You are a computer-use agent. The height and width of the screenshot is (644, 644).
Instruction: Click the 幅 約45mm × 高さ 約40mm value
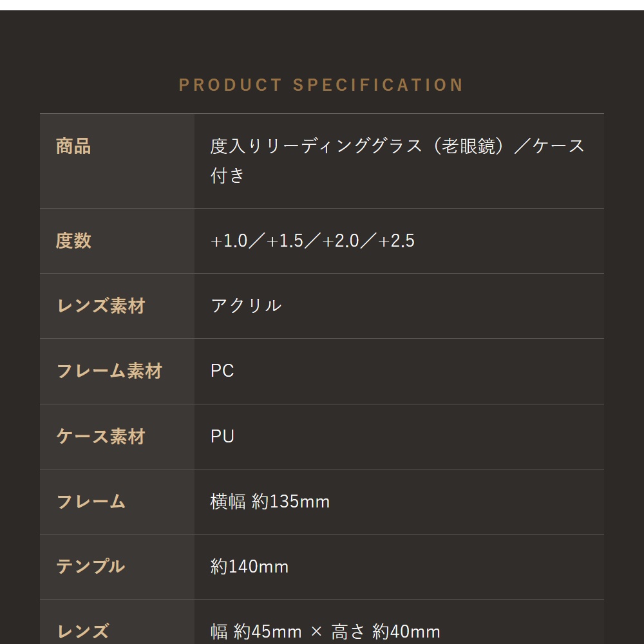click(325, 632)
